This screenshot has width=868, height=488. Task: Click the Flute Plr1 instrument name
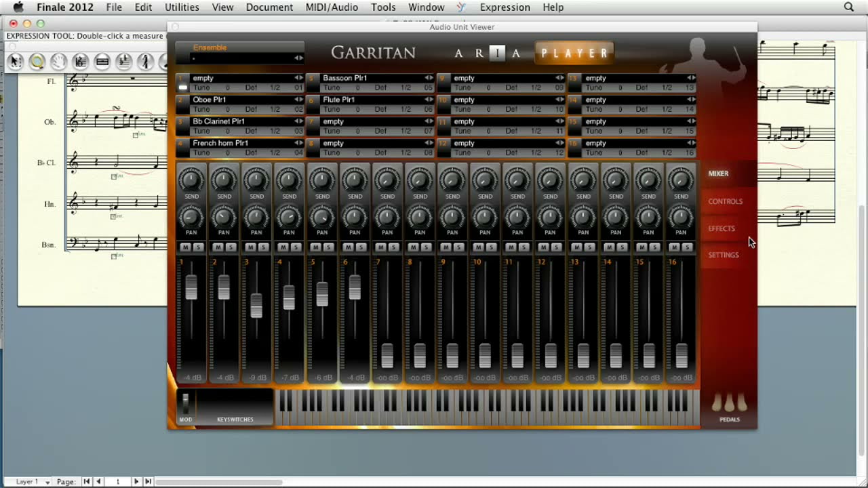click(x=338, y=100)
